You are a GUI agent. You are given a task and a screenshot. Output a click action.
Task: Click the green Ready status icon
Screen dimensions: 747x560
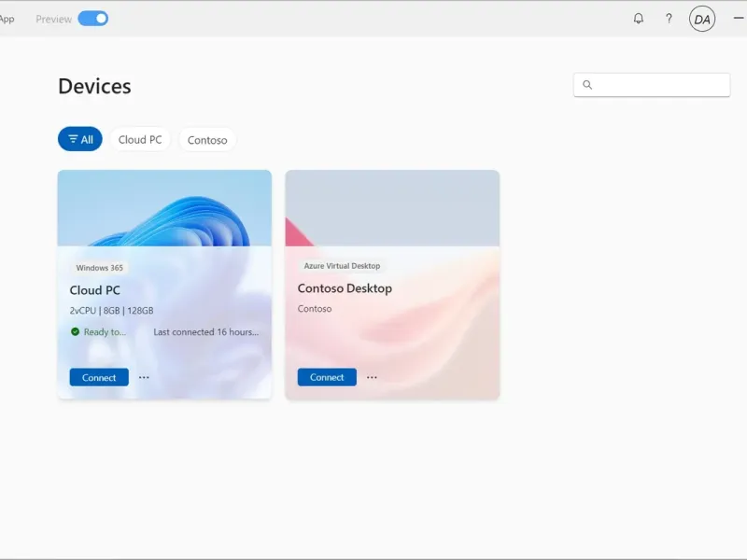pos(75,332)
